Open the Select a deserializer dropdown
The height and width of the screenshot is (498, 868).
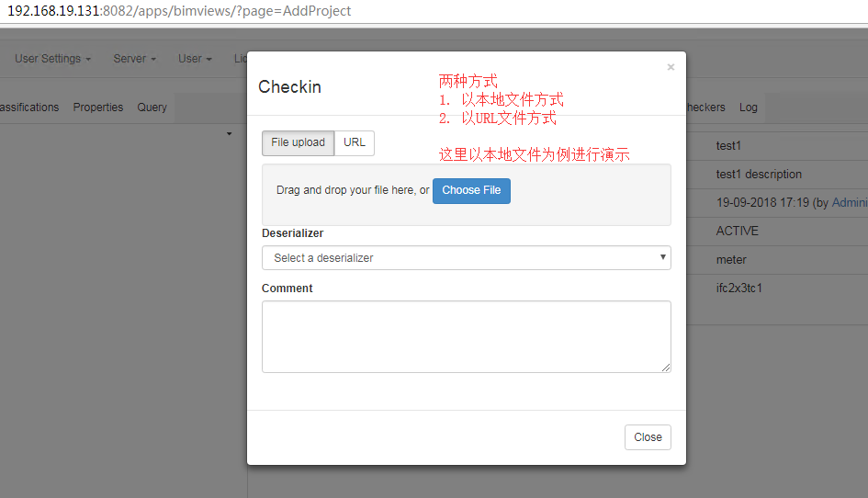466,258
